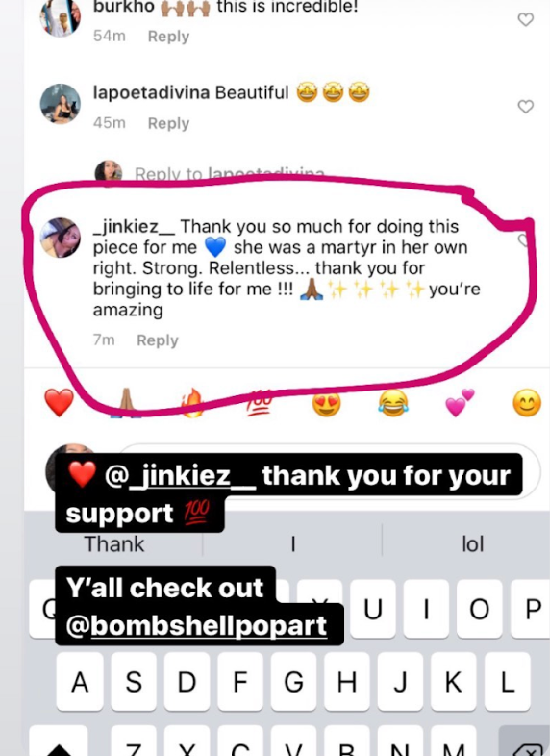
Task: Insert the red heart emoji
Action: coord(59,402)
